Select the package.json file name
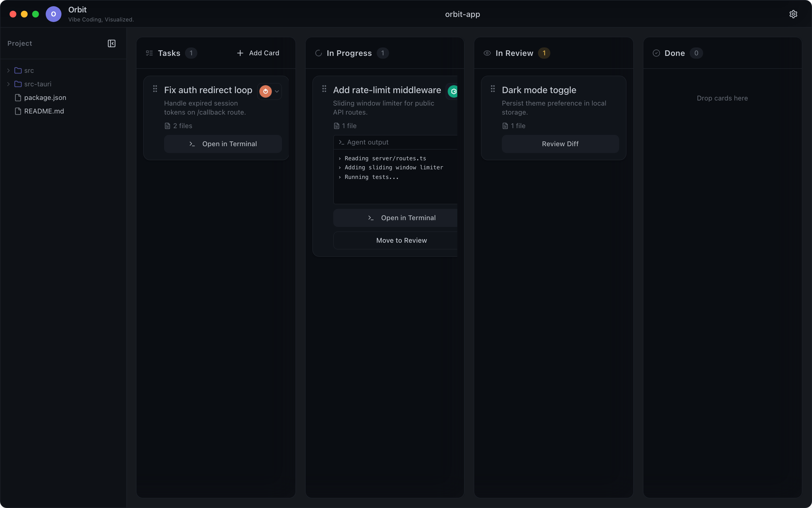This screenshot has width=812, height=508. tap(45, 98)
